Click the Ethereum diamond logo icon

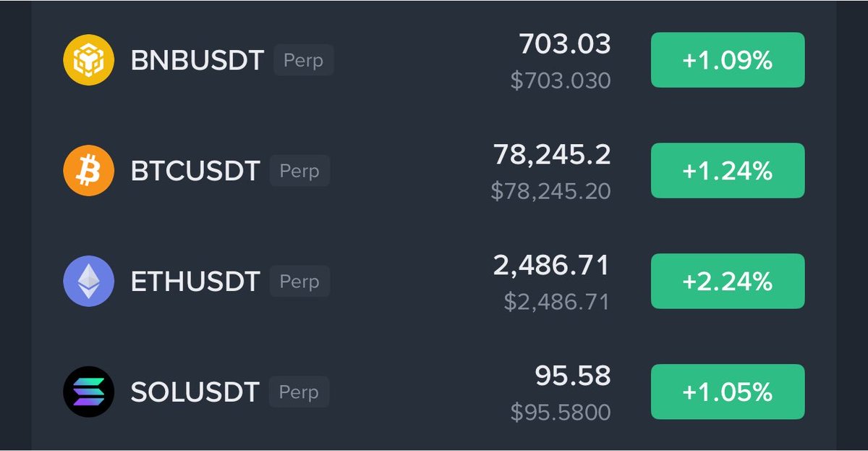pos(88,281)
